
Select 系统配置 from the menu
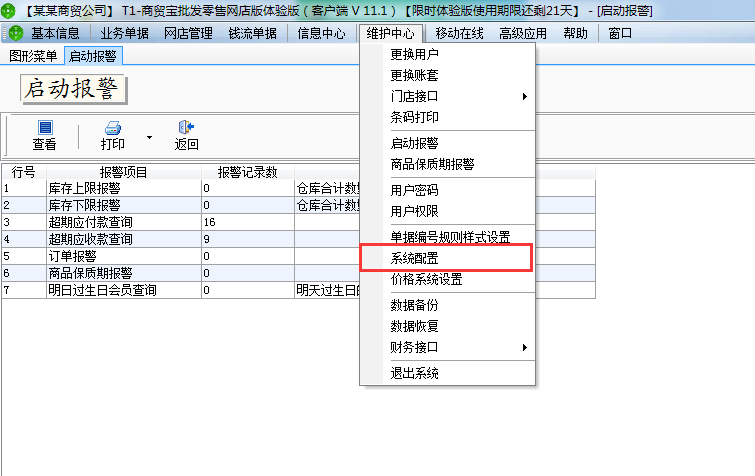coord(414,257)
